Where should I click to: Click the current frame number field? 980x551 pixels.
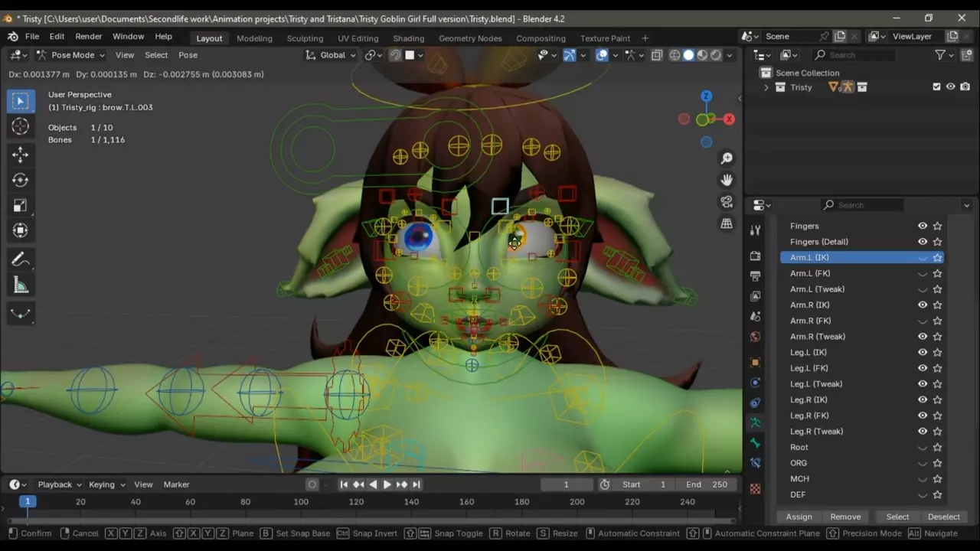pos(567,484)
